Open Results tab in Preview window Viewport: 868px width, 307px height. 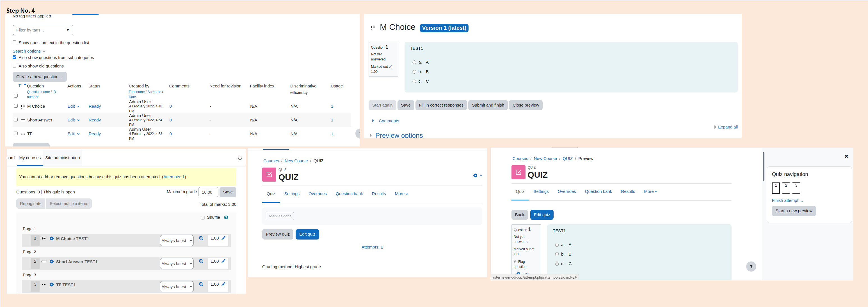pyautogui.click(x=628, y=191)
